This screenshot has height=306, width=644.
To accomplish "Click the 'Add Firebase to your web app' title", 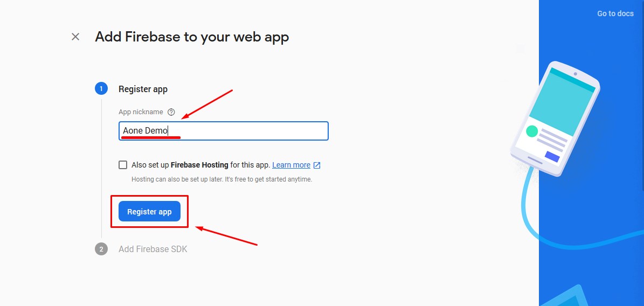I will pyautogui.click(x=192, y=37).
